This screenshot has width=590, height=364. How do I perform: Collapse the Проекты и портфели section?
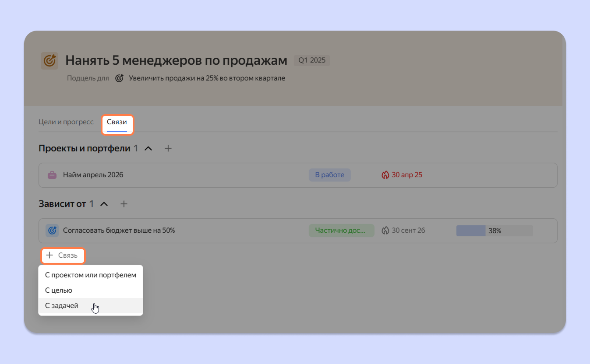[148, 148]
